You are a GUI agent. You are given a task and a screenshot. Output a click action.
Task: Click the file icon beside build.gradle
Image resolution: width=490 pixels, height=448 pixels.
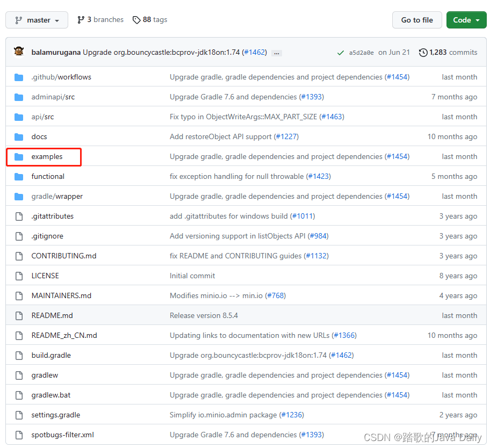click(x=19, y=355)
